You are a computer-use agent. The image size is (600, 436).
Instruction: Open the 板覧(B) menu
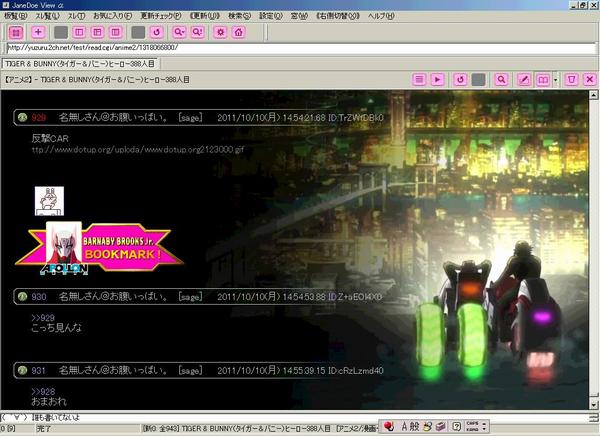point(16,16)
